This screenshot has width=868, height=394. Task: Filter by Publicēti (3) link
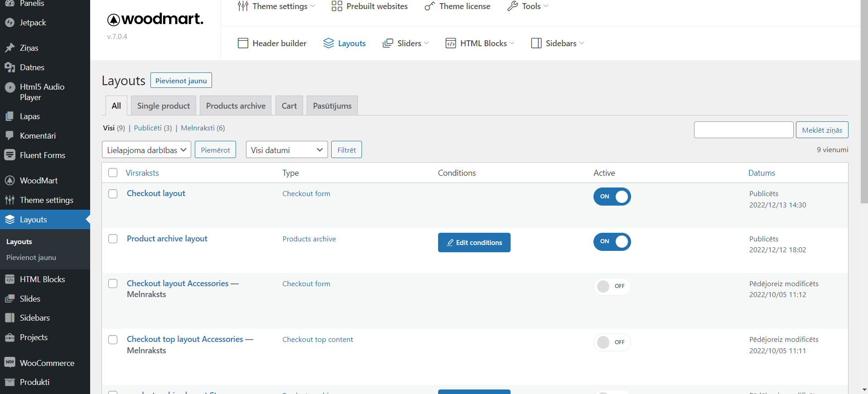(x=153, y=128)
